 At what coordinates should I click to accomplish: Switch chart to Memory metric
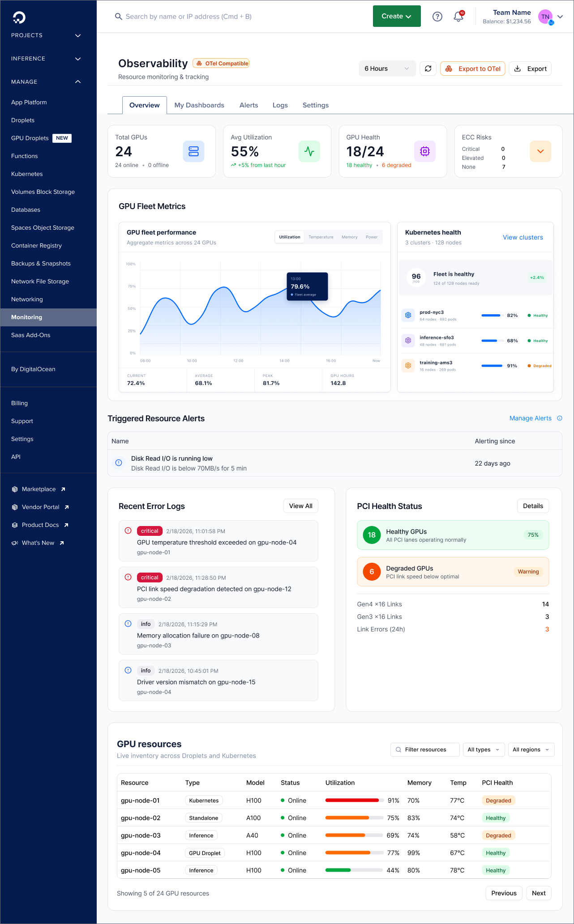[x=350, y=237]
